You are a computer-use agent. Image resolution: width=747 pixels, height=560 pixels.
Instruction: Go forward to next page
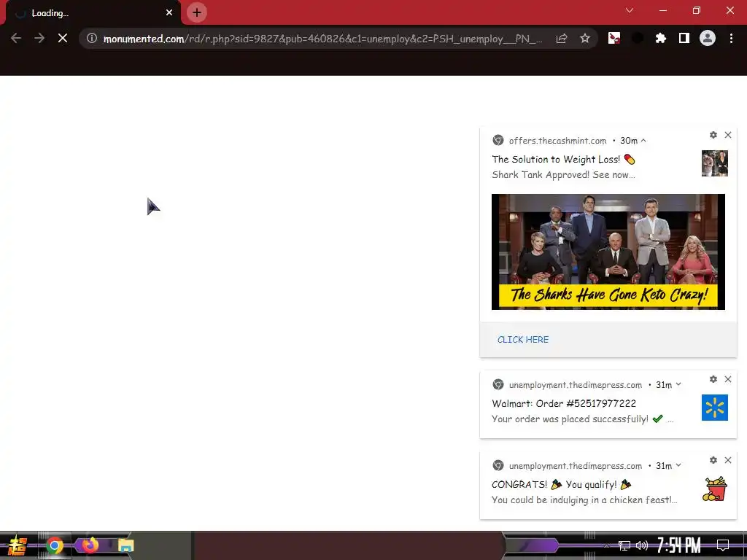(x=39, y=38)
